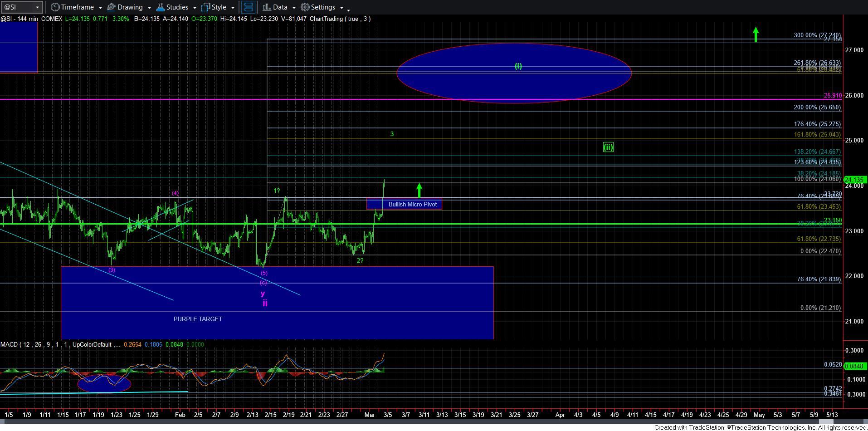Select the MACD study label
The width and height of the screenshot is (868, 431).
click(x=9, y=344)
